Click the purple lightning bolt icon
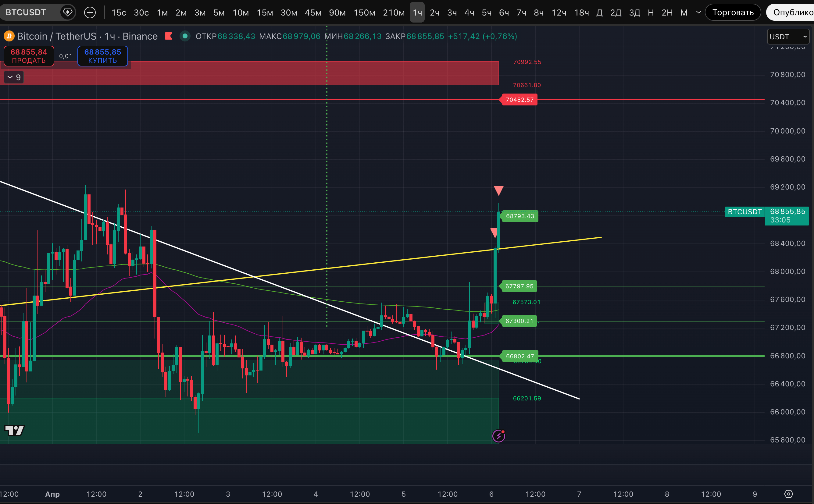 tap(498, 436)
